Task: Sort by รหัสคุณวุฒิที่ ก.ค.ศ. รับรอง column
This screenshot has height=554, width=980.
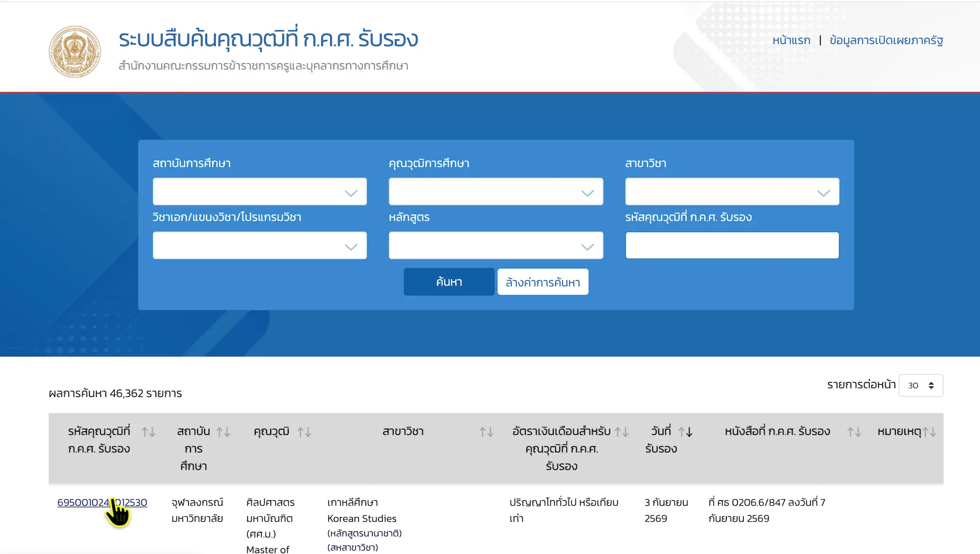Action: tap(148, 432)
